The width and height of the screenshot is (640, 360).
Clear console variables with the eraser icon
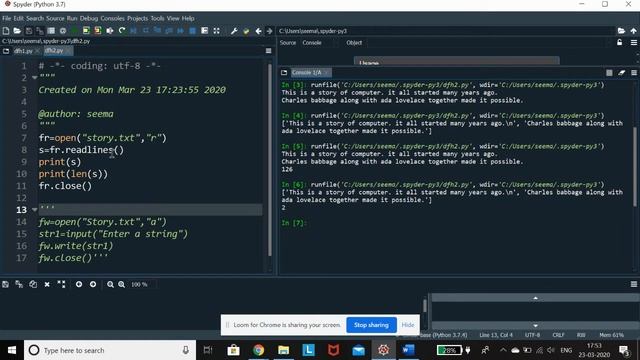click(621, 72)
